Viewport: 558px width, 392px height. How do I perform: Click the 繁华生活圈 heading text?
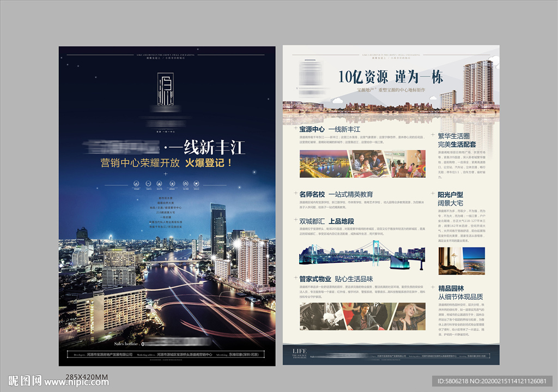(x=454, y=136)
